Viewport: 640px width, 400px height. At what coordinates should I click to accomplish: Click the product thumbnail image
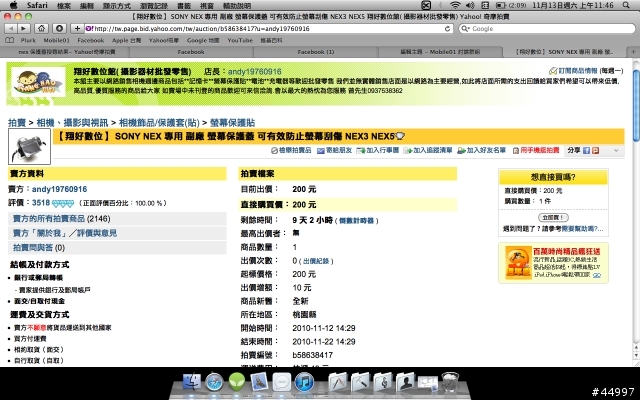click(29, 146)
